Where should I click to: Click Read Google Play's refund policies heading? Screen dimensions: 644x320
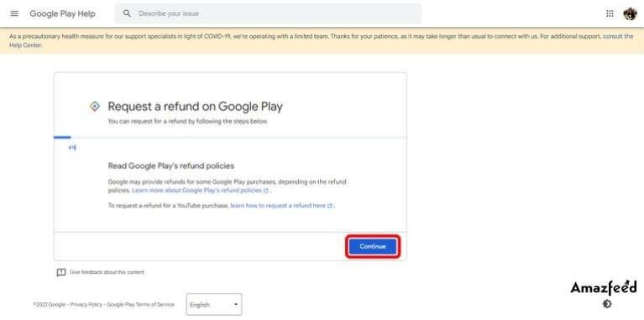pos(170,166)
